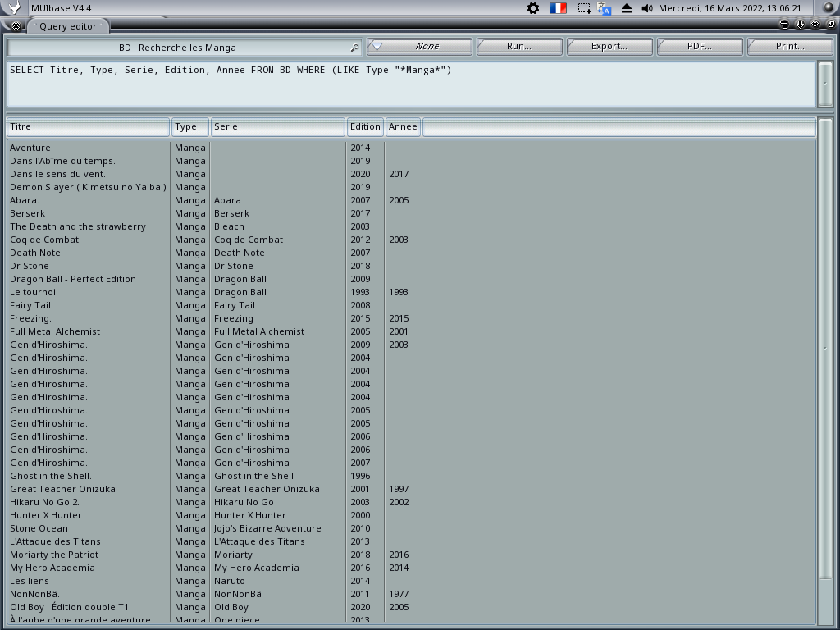This screenshot has height=630, width=840.
Task: Click the Serie column header
Action: point(278,127)
